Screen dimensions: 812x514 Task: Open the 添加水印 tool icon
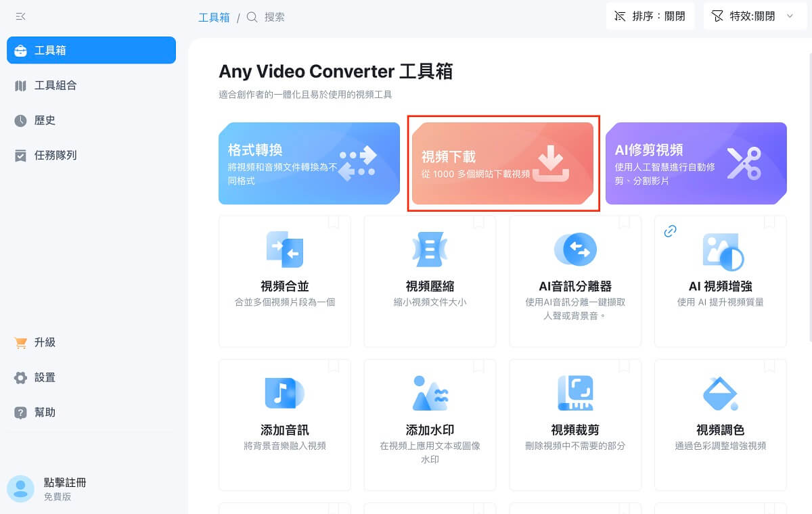(x=430, y=393)
